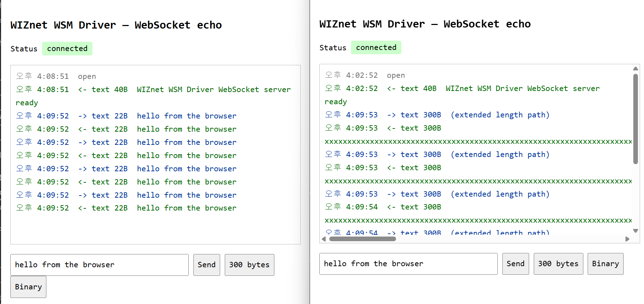Click the "Status" label in the left window
Screen dimensions: 644x304
(24, 49)
